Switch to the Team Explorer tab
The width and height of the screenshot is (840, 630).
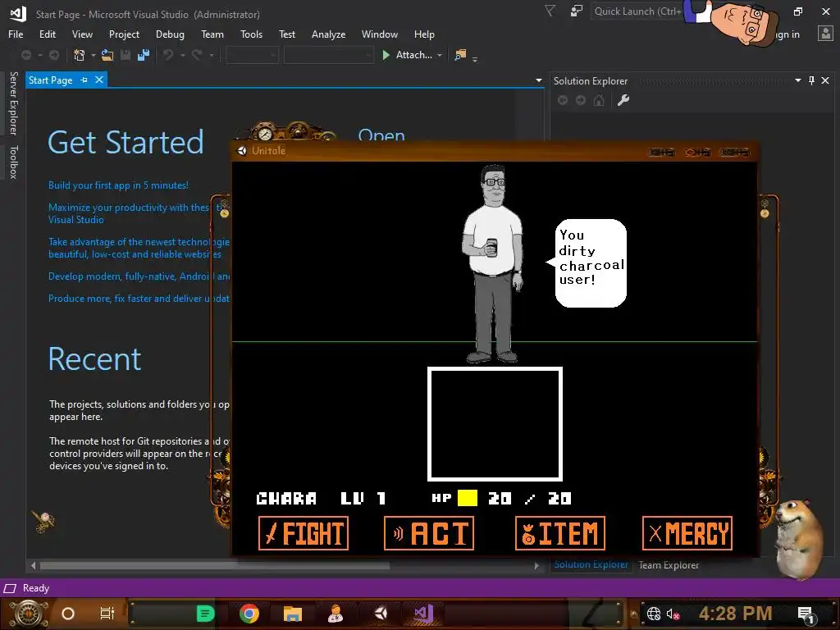[669, 565]
